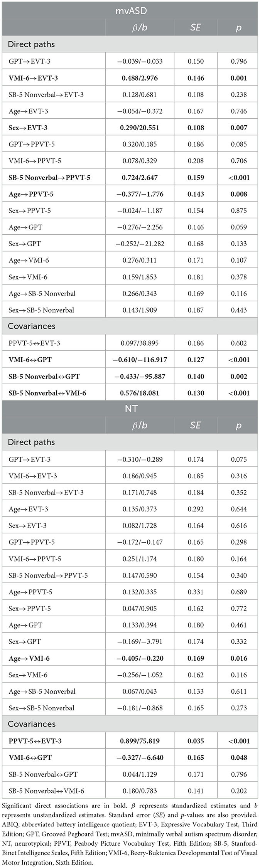Screen dimensions: 260x868
Task: Select the bold SB-5 Nonverbal↔VMI-6 label
Action: pyautogui.click(x=47, y=393)
